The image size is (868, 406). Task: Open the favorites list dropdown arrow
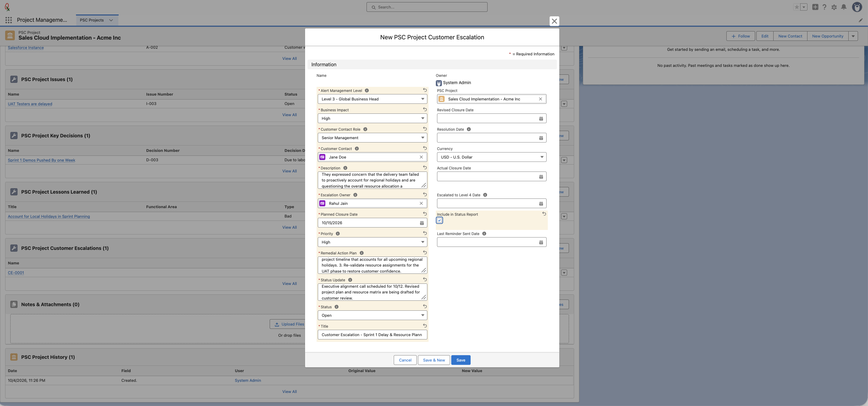(x=804, y=7)
